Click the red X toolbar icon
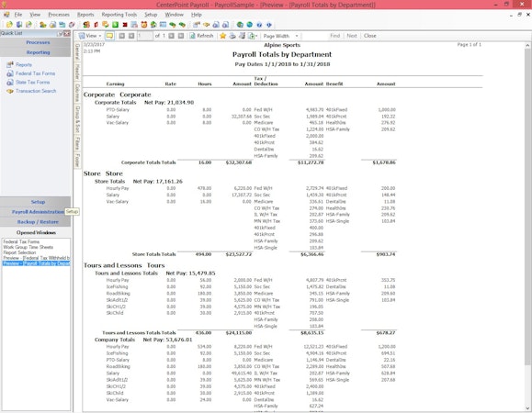Viewport: 532px width, 413px height. coord(125,25)
